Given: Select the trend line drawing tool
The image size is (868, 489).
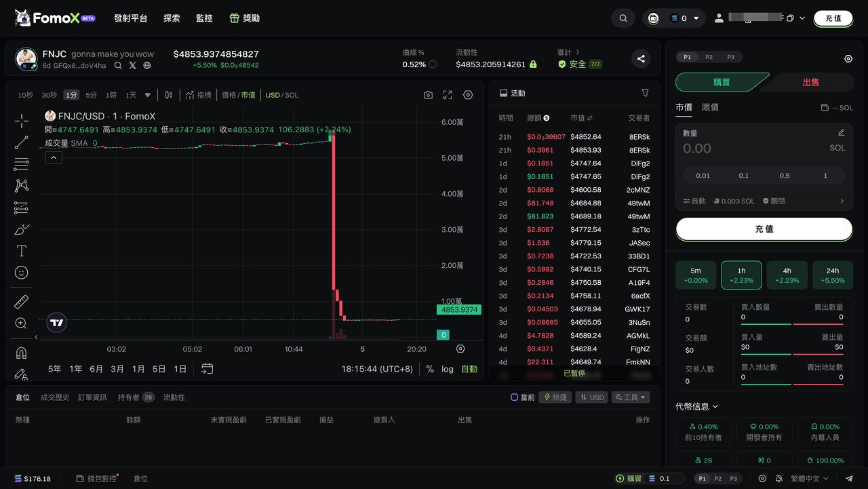Looking at the screenshot, I should pyautogui.click(x=22, y=142).
